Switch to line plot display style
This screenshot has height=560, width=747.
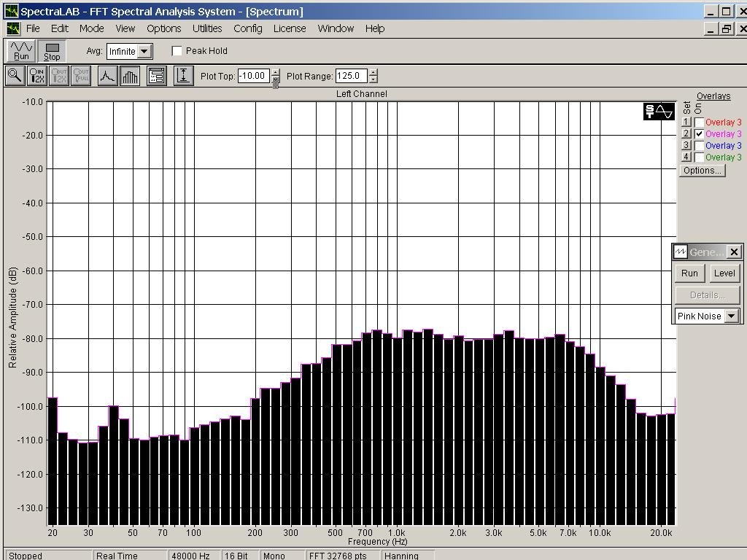tap(108, 76)
